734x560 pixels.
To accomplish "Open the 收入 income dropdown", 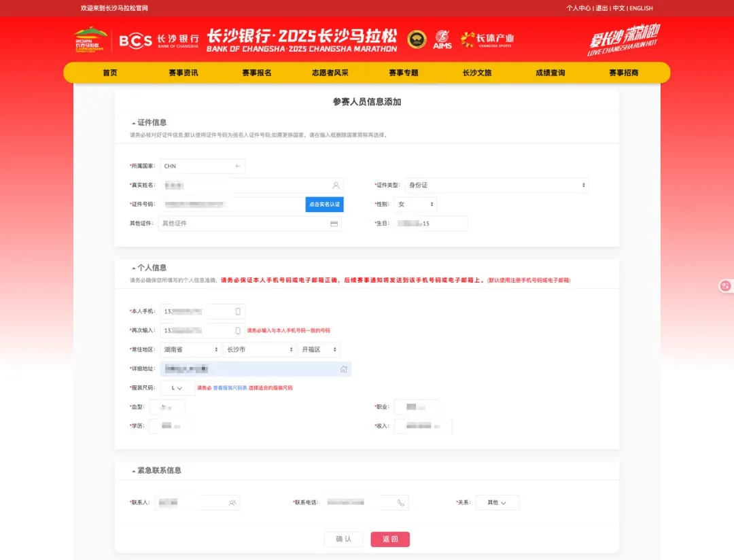I will 423,426.
